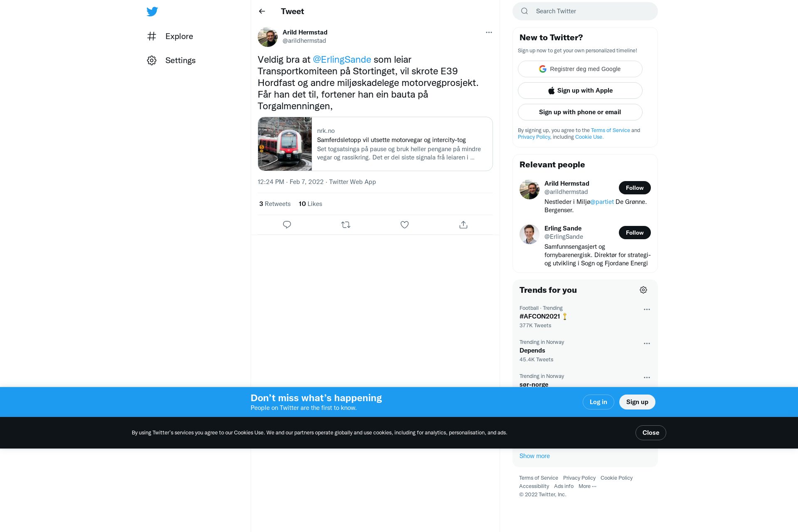The image size is (798, 532).
Task: Open the footer More menu
Action: pyautogui.click(x=587, y=486)
